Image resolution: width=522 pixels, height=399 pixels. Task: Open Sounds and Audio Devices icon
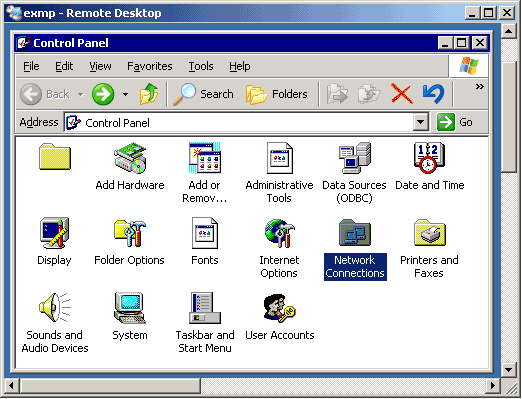(x=54, y=307)
